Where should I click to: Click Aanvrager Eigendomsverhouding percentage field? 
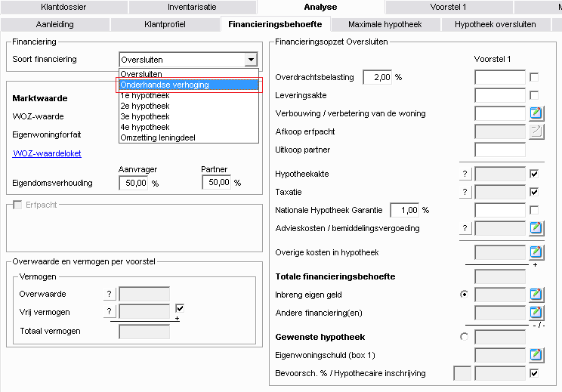(134, 183)
